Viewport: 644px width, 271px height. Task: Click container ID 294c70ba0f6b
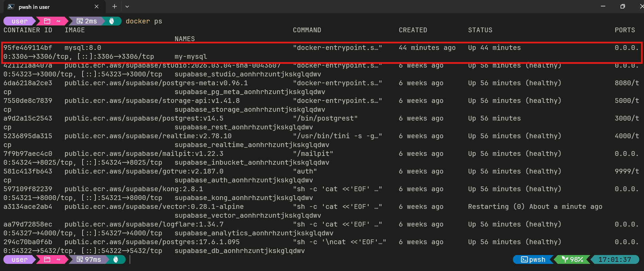(x=28, y=242)
